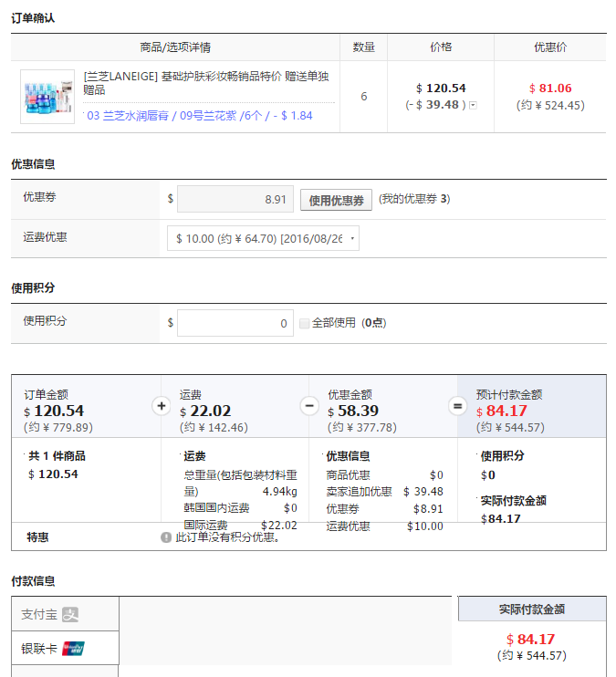Click the 商品/选项详情 column header
Image resolution: width=616 pixels, height=677 pixels.
(175, 47)
